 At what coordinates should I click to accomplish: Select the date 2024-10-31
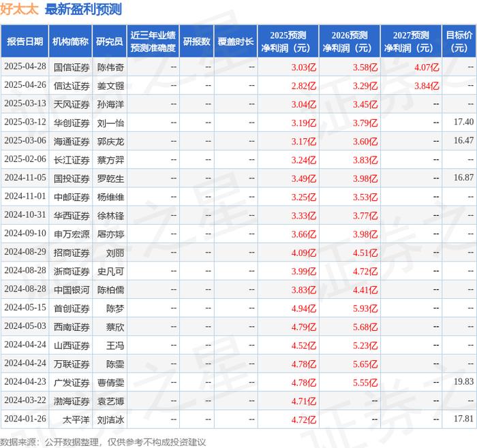25,215
